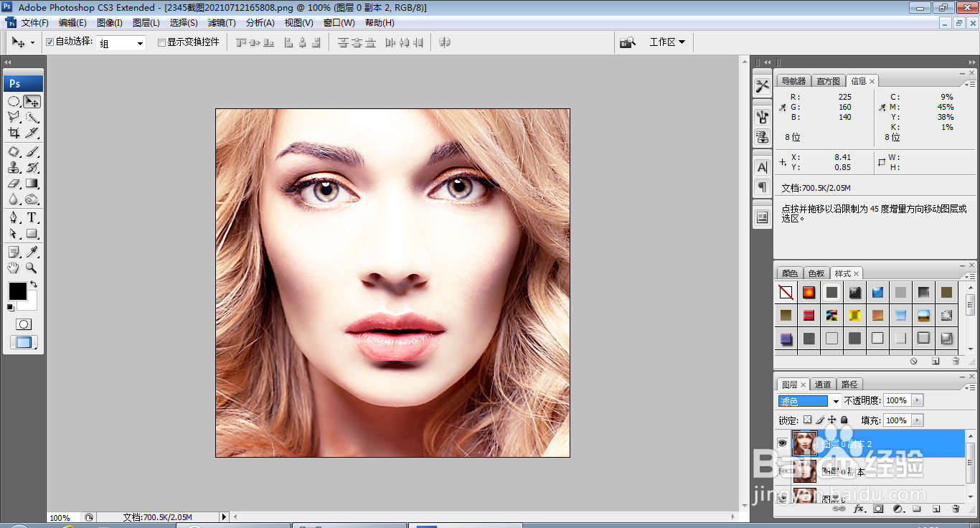Screen dimensions: 980x528
Task: Select the Gradient tool
Action: 32,184
